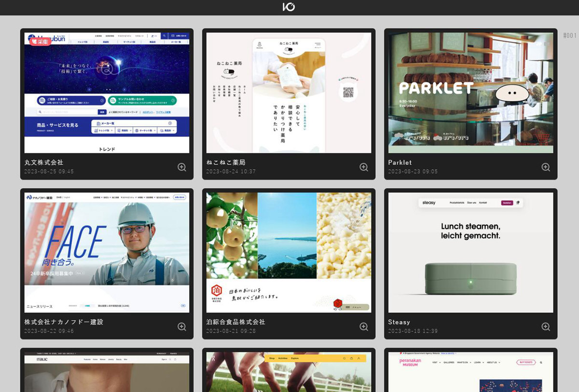Click the date 2023-08-24 10:37

click(x=231, y=172)
